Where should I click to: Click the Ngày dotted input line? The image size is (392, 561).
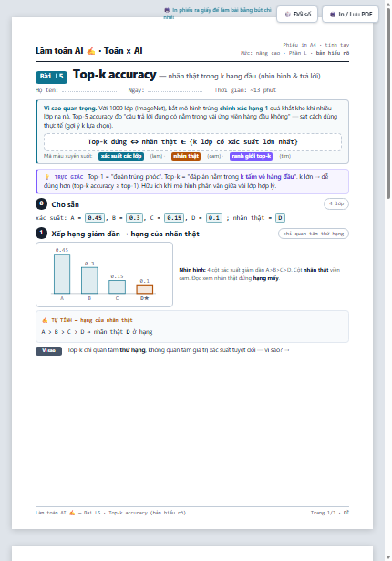[175, 90]
